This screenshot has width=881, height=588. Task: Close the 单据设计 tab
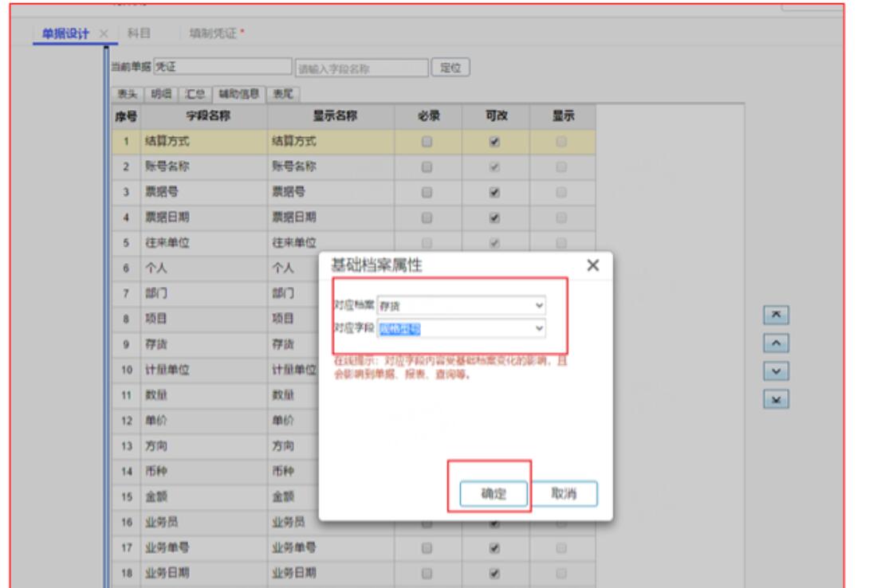tap(104, 33)
